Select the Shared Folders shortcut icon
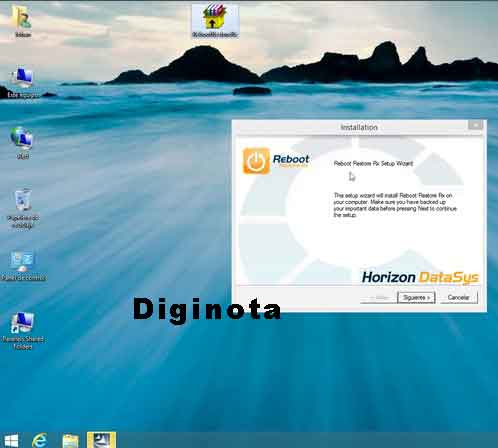The width and height of the screenshot is (498, 448). pos(23,330)
